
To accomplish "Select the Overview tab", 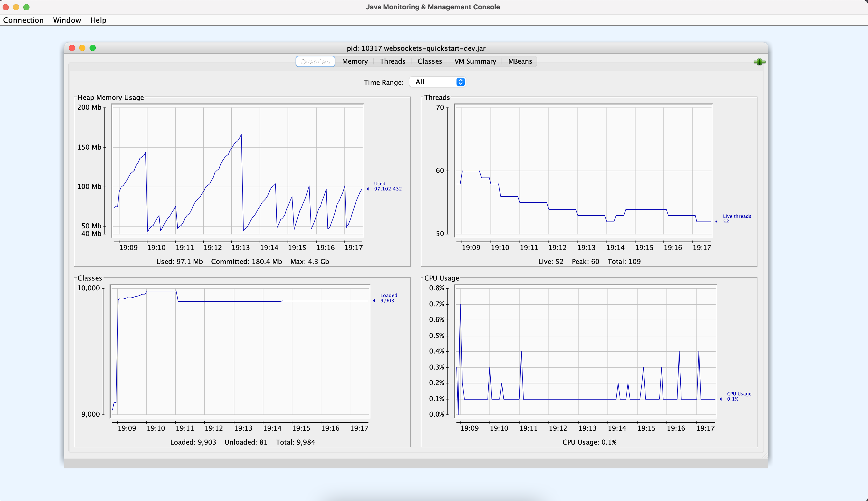I will [315, 62].
